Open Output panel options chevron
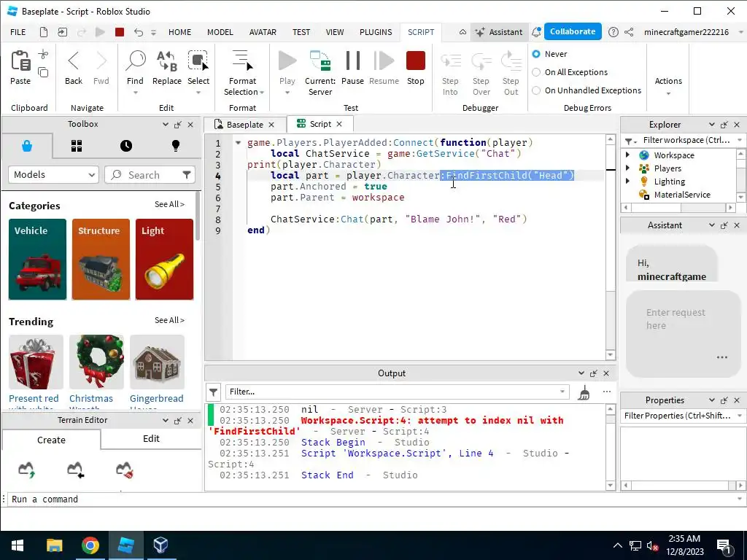Image resolution: width=747 pixels, height=560 pixels. point(581,373)
